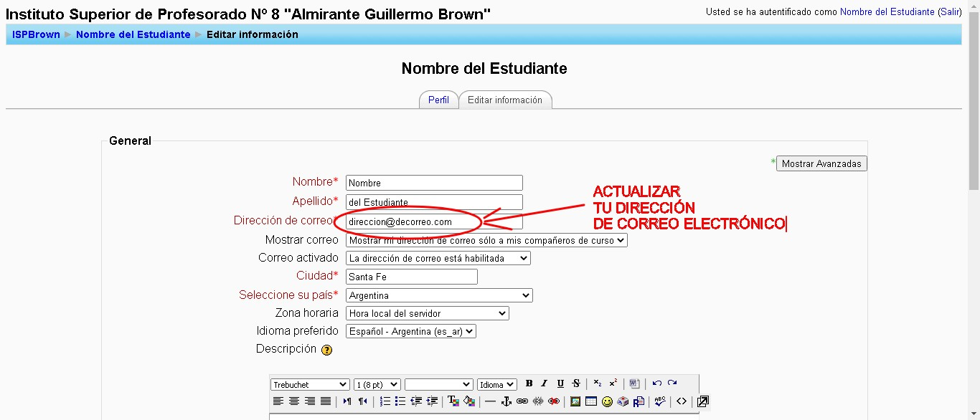980x420 pixels.
Task: Open the Trebuchet font dropdown
Action: (310, 385)
